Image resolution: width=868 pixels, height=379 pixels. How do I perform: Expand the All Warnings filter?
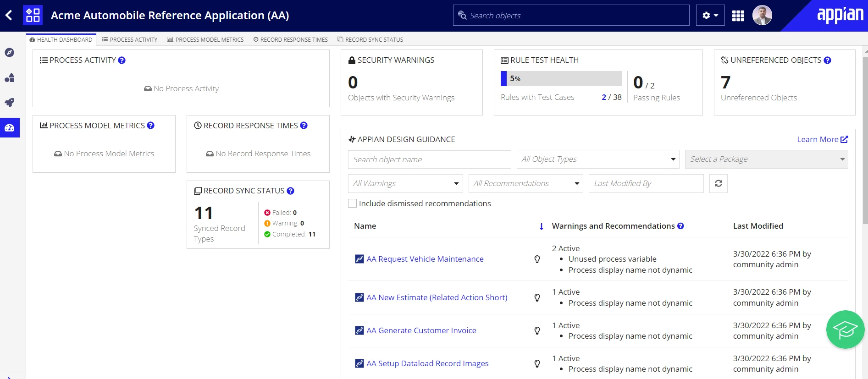(405, 183)
